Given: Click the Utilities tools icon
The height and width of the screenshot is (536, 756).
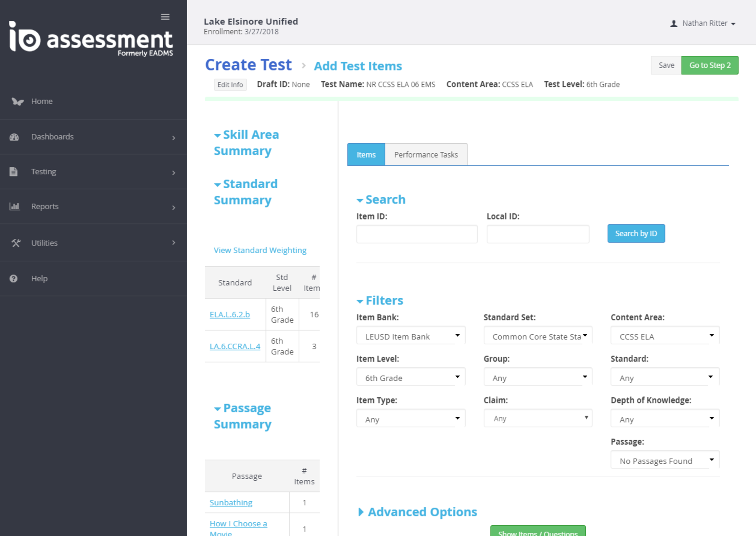Looking at the screenshot, I should click(16, 243).
